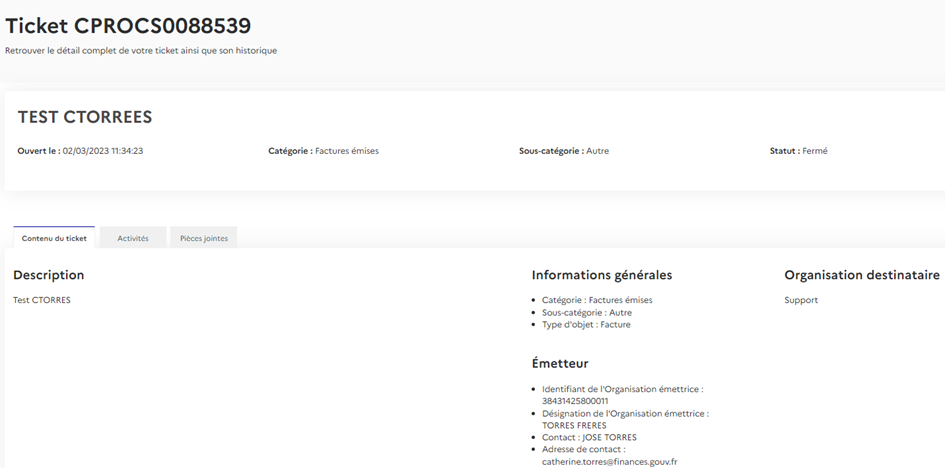The height and width of the screenshot is (468, 945).
Task: Click the TEST CTORREES ticket heading
Action: coord(85,117)
